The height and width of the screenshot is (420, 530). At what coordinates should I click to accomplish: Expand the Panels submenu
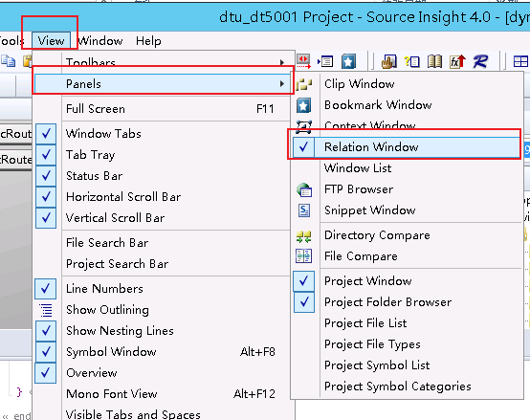[164, 84]
